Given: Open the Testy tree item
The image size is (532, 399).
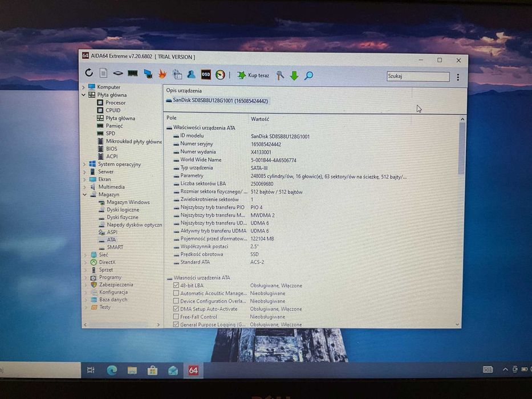Looking at the screenshot, I should 105,307.
